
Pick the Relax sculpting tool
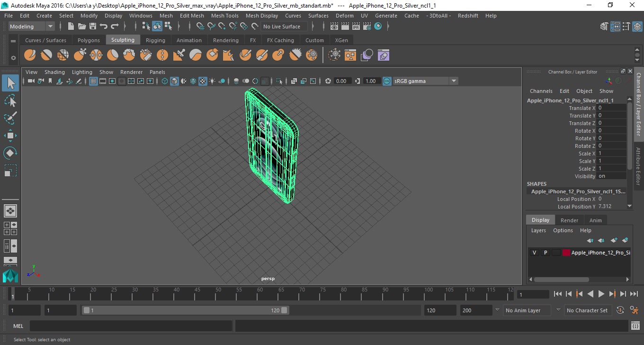(x=63, y=55)
